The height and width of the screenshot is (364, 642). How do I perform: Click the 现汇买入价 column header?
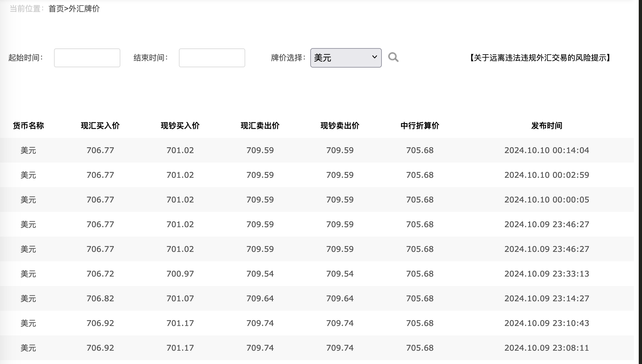pos(100,126)
